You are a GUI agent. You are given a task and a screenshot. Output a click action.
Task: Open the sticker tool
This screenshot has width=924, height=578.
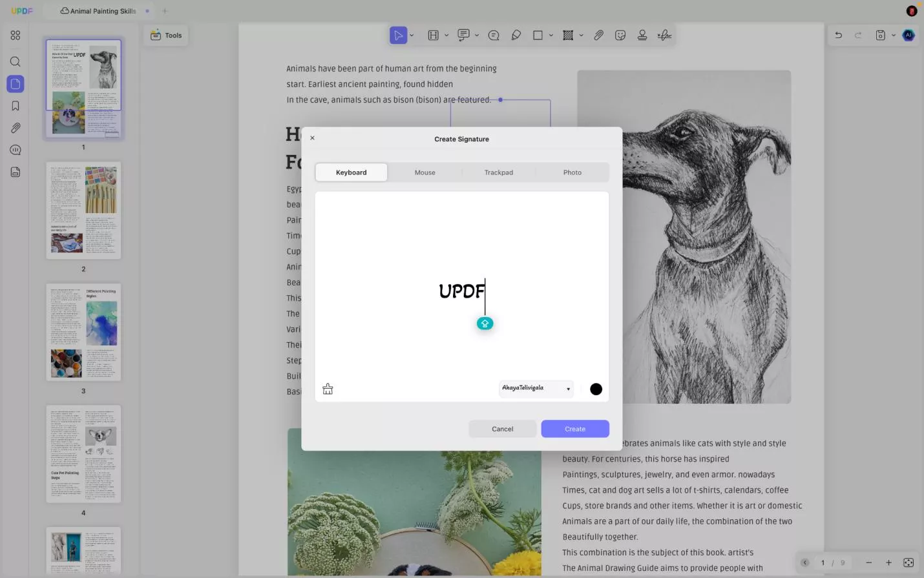(x=620, y=36)
